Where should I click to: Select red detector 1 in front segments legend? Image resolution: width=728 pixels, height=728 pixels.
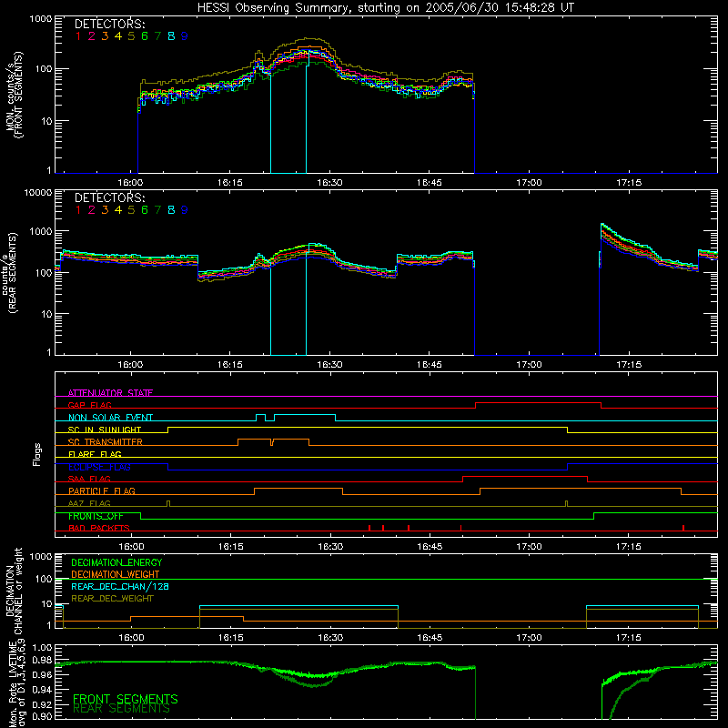coord(78,36)
